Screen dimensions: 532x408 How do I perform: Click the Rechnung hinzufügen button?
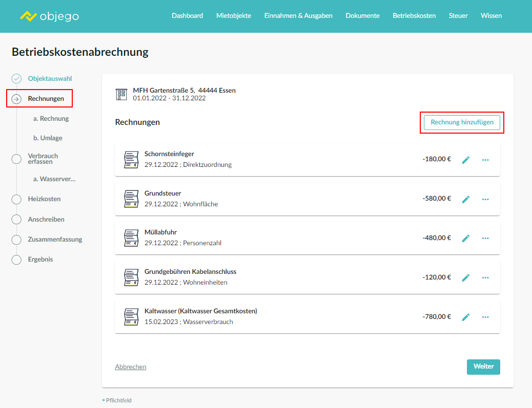tap(462, 122)
